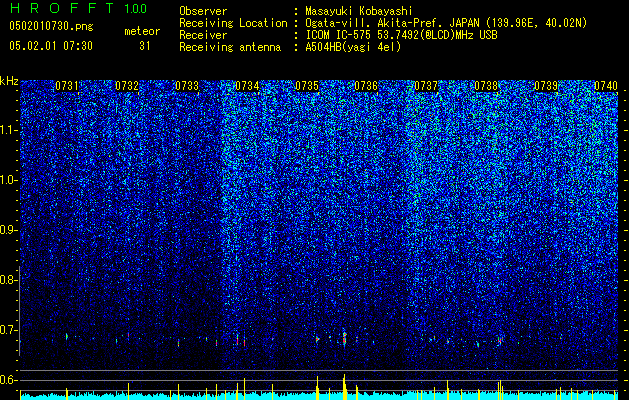Click the date stamp 05.02.01 07:30
The height and width of the screenshot is (400, 629).
[x=51, y=46]
